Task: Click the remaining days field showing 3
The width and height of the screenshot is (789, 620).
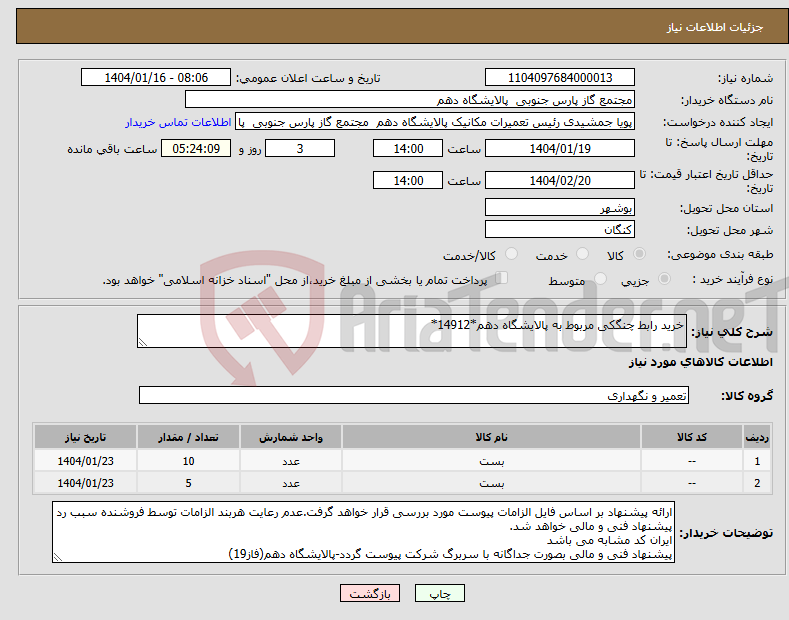Action: (300, 148)
